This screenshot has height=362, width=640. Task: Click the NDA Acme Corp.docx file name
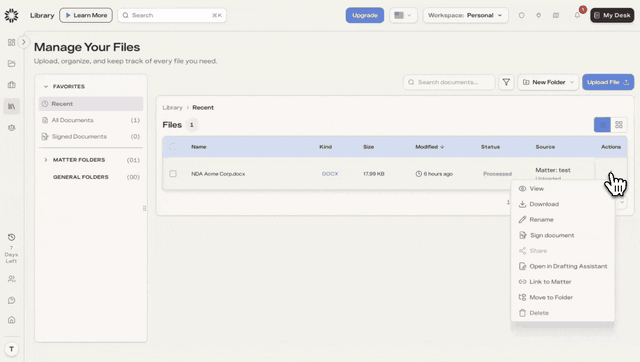[218, 174]
